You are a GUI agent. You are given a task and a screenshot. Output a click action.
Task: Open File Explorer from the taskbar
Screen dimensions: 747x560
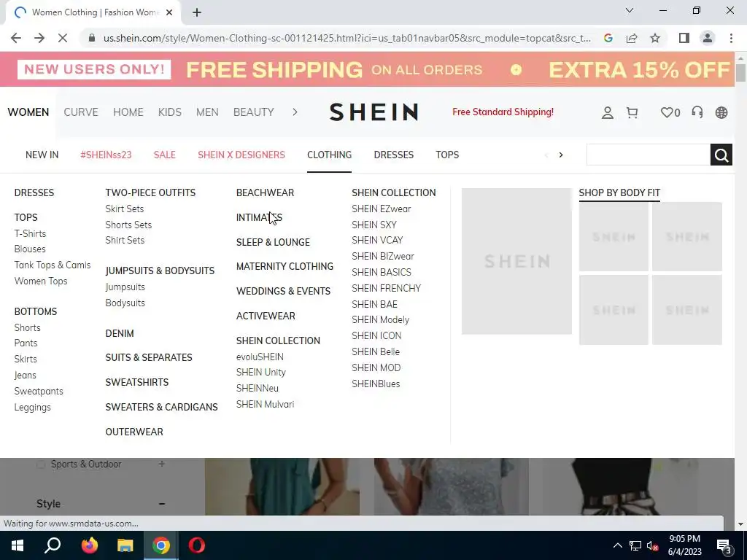pyautogui.click(x=125, y=545)
